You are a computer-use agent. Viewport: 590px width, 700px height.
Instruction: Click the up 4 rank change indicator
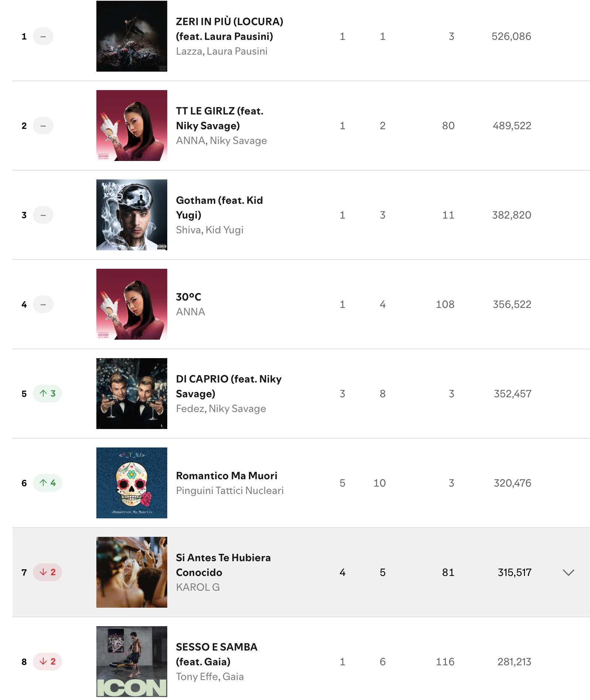(47, 483)
